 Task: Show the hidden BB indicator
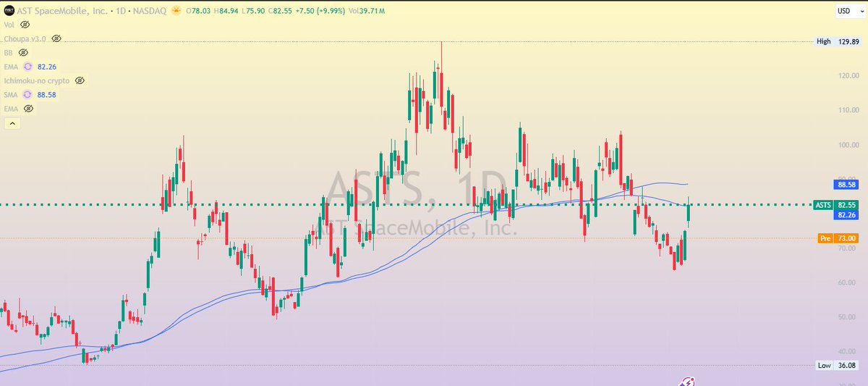pos(23,53)
